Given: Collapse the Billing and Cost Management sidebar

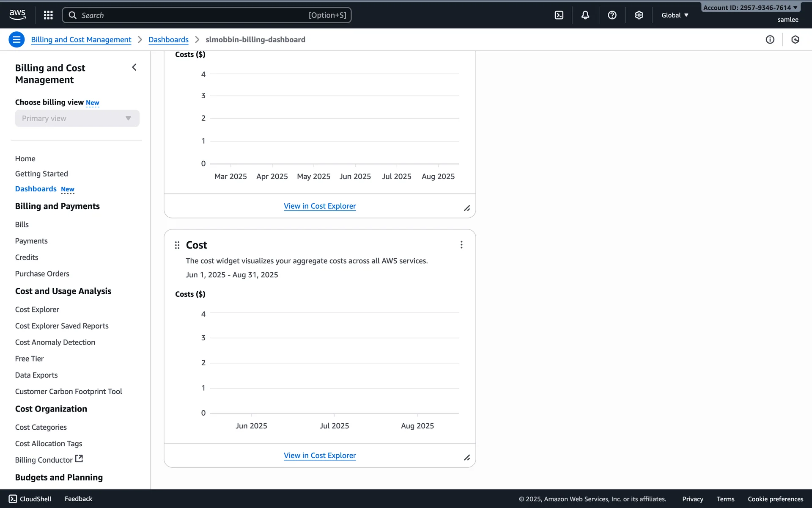Looking at the screenshot, I should pos(134,68).
